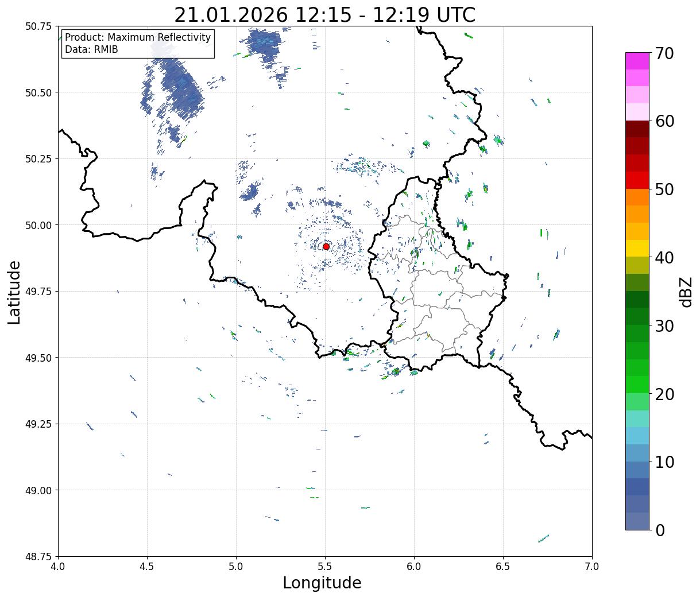Click the latitude tick label 49.75
This screenshot has width=700, height=597.
[x=38, y=292]
